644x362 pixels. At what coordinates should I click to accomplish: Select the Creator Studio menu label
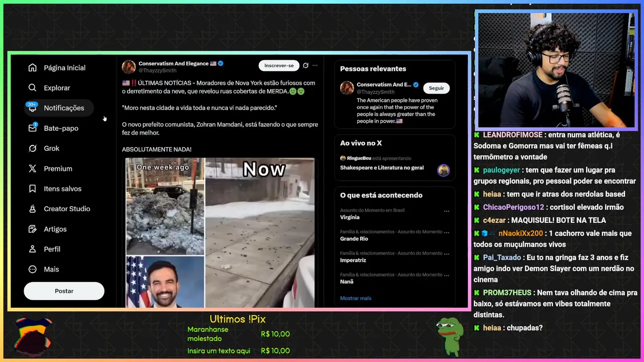[67, 209]
